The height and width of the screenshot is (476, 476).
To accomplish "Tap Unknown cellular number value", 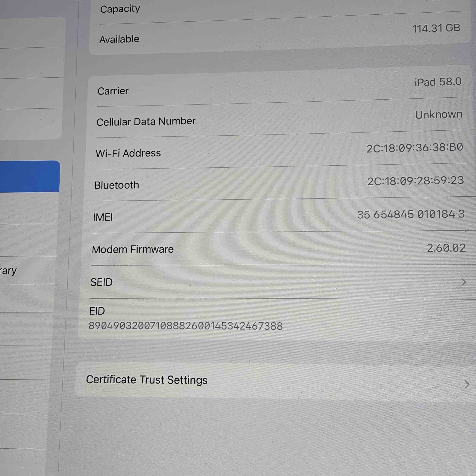I will 439,115.
